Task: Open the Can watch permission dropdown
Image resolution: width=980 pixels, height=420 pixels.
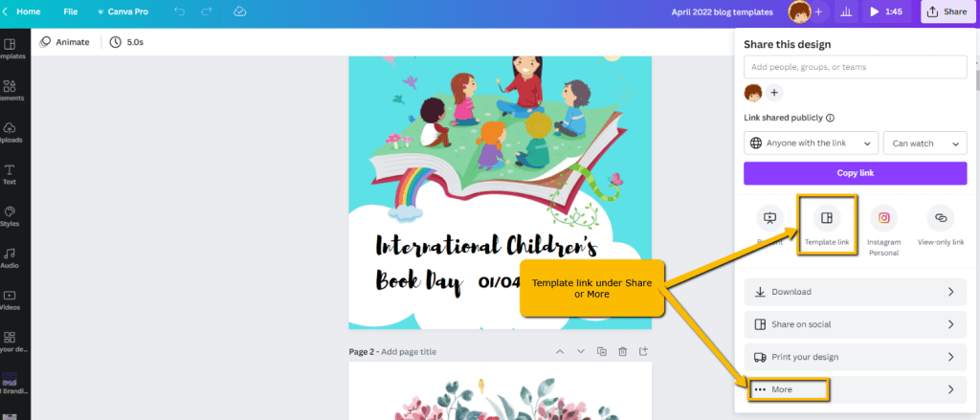Action: [925, 144]
